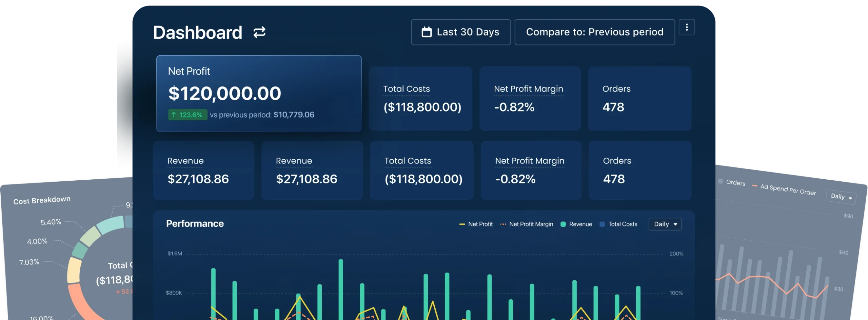Image resolution: width=868 pixels, height=320 pixels.
Task: Click the 5.40% label in Cost Breakdown
Action: [x=51, y=222]
